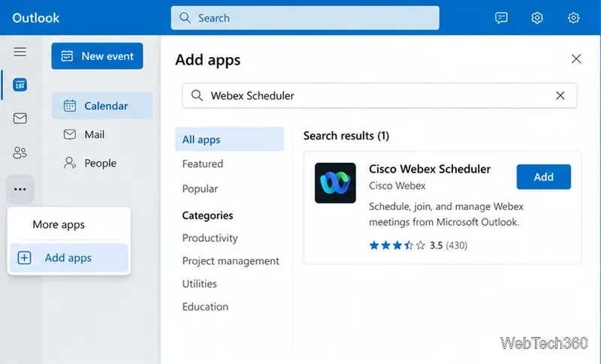Viewport: 601px width, 364px height.
Task: Click the Search results (1) heading
Action: [346, 136]
